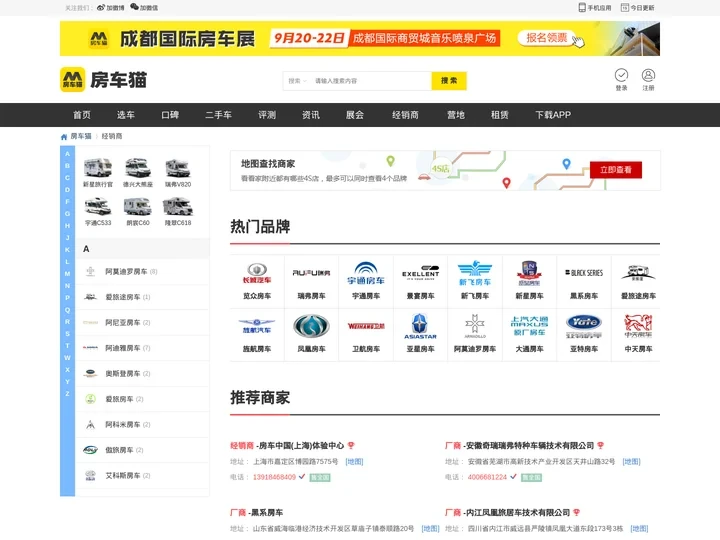Image resolution: width=720 pixels, height=540 pixels.
Task: Click the search text input field
Action: pos(371,81)
